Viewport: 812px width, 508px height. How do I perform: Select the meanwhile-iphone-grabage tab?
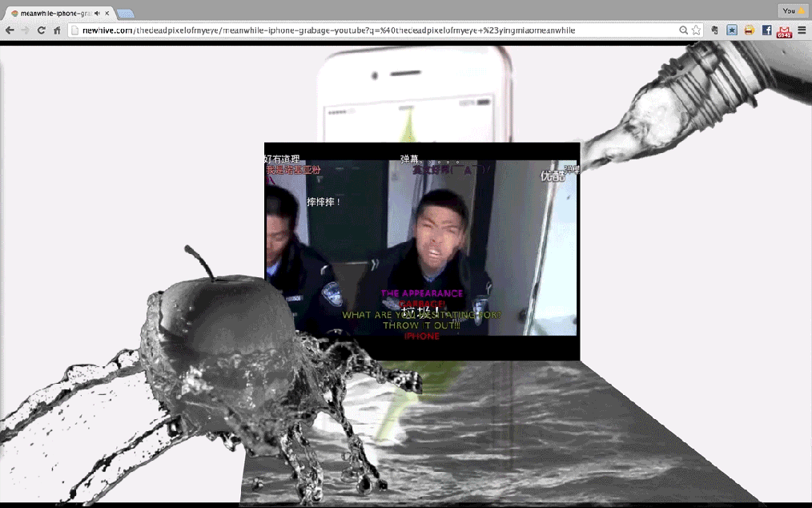[59, 13]
